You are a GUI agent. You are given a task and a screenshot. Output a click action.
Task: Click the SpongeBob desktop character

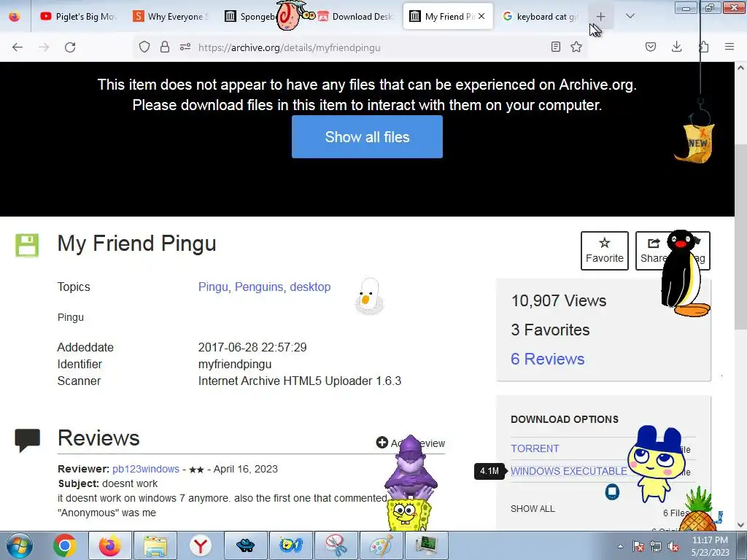409,516
